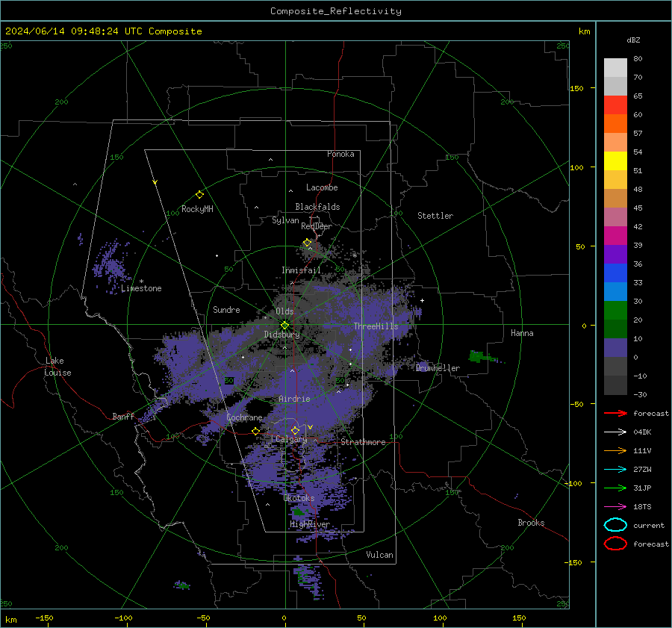Click the asterisk marker above Limestone
The image size is (672, 628).
click(141, 282)
